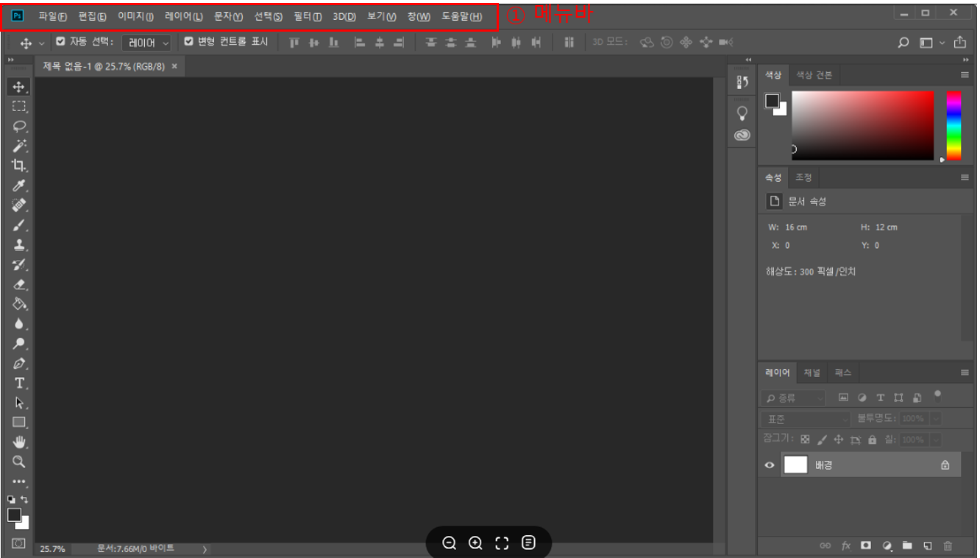This screenshot has width=980, height=558.
Task: Toggle the 자동 선택 checkbox
Action: point(61,42)
